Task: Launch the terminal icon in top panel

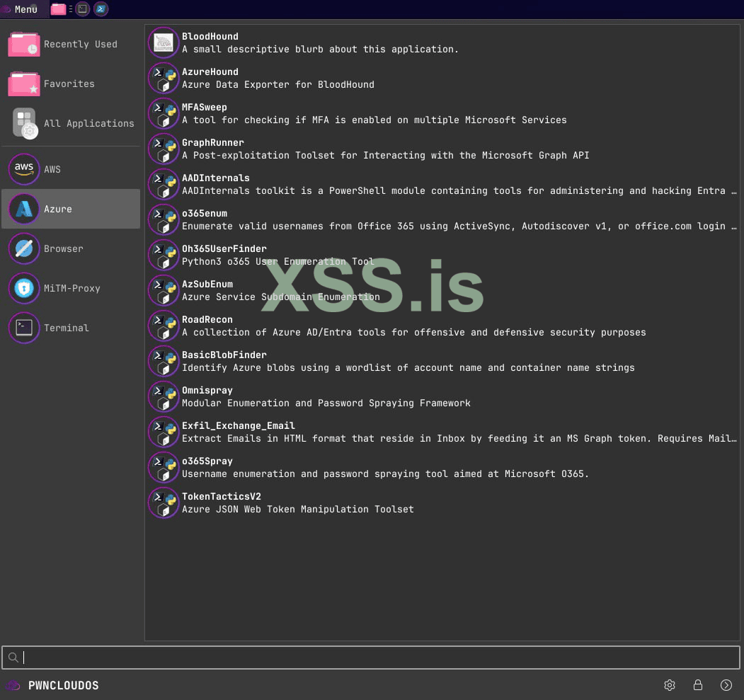Action: 83,9
